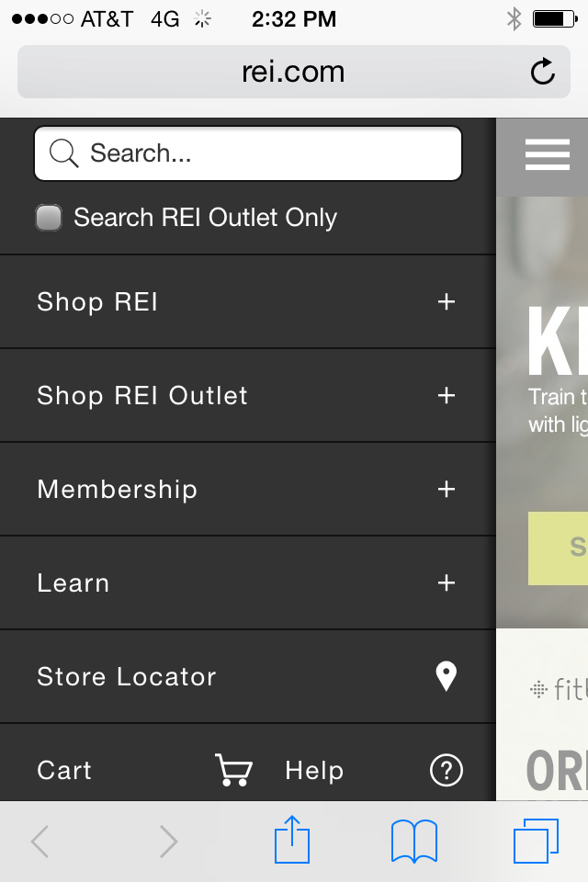Tap the shopping cart icon
The height and width of the screenshot is (882, 588).
[233, 770]
